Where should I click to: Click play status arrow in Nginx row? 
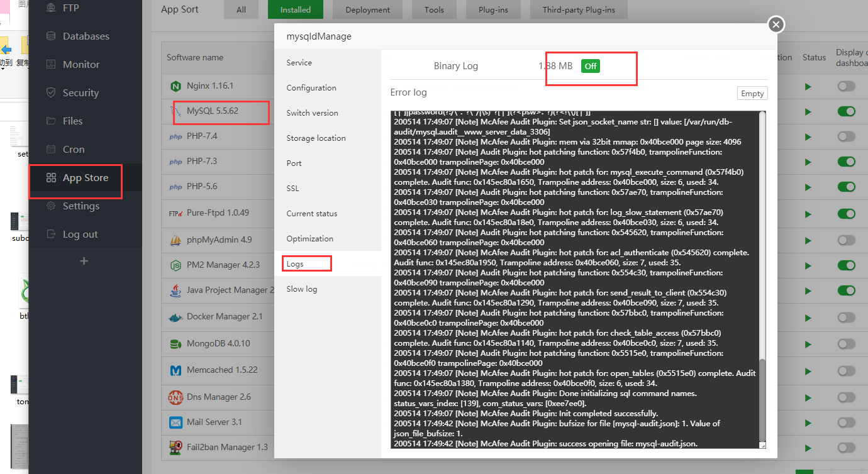(x=808, y=86)
